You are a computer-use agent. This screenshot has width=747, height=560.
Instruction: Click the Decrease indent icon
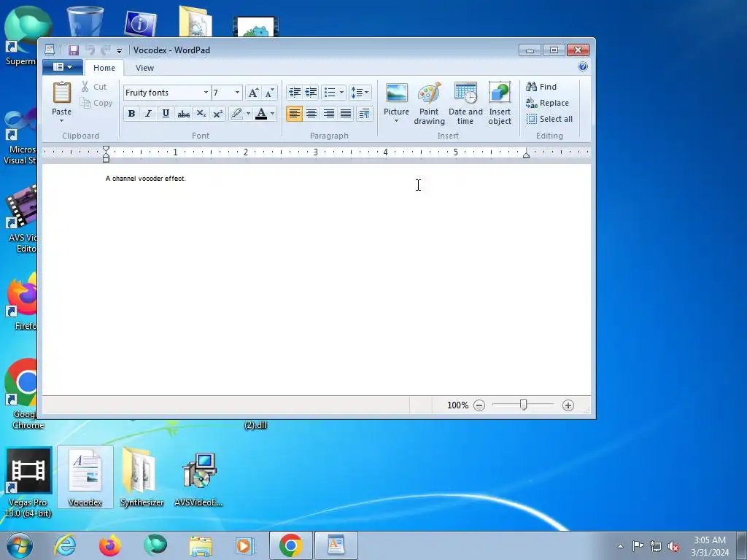(295, 93)
